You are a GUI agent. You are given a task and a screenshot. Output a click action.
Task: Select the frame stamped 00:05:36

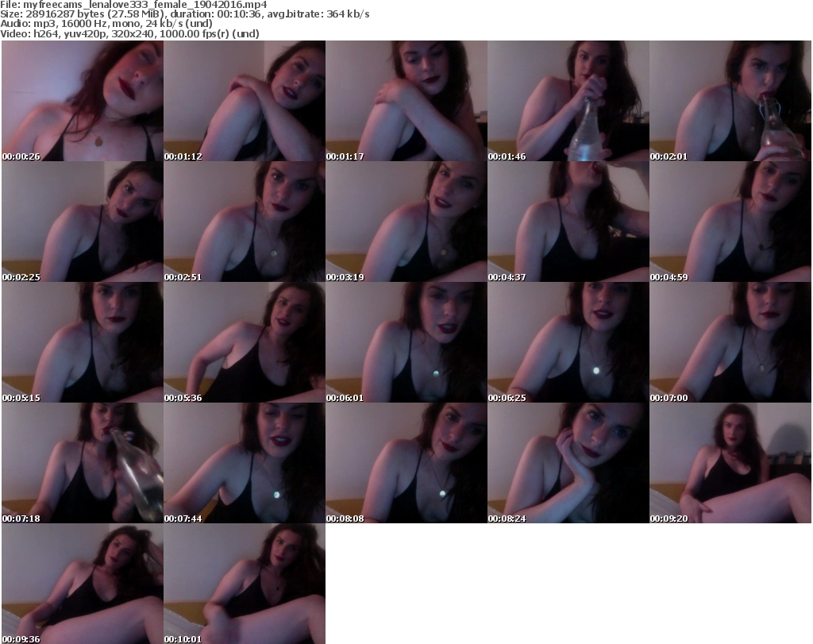(x=245, y=343)
